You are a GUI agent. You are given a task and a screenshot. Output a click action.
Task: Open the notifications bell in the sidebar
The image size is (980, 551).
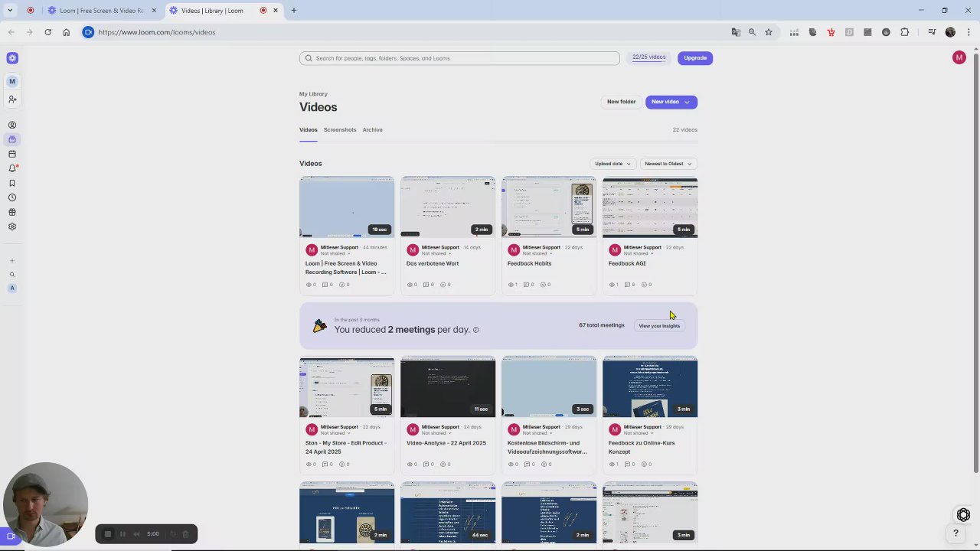click(12, 168)
